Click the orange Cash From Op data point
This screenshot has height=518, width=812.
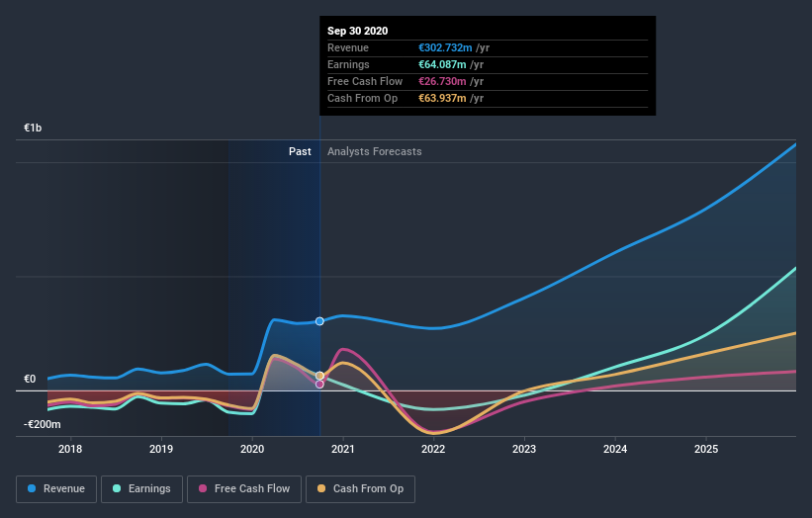coord(319,376)
